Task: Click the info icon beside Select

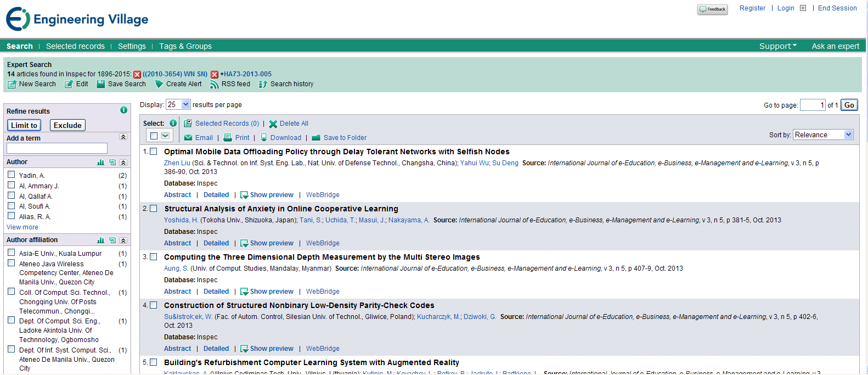Action: click(173, 123)
